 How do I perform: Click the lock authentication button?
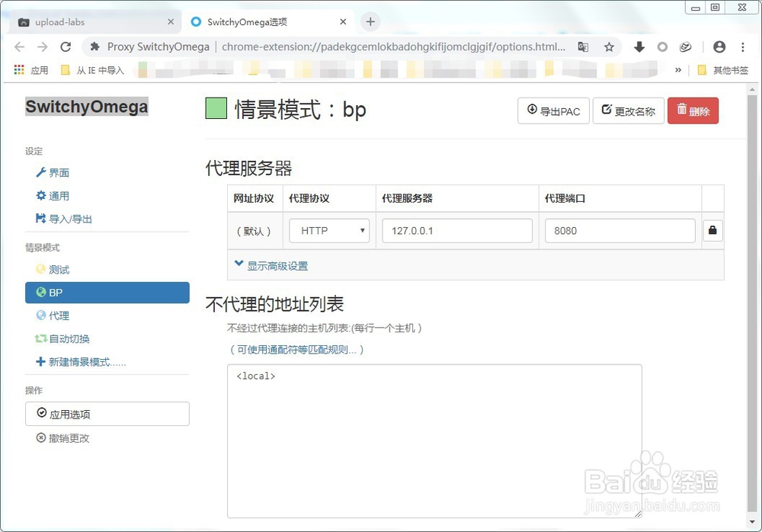713,230
